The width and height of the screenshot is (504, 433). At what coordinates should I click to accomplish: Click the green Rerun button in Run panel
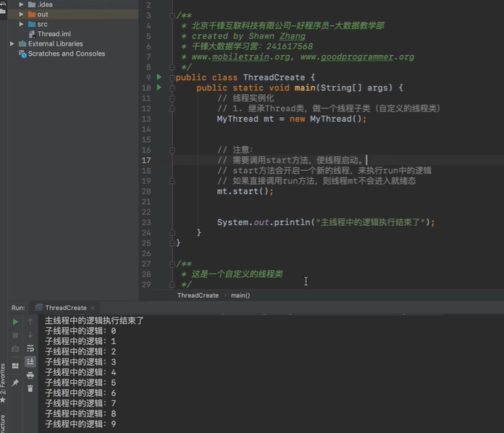pyautogui.click(x=15, y=321)
